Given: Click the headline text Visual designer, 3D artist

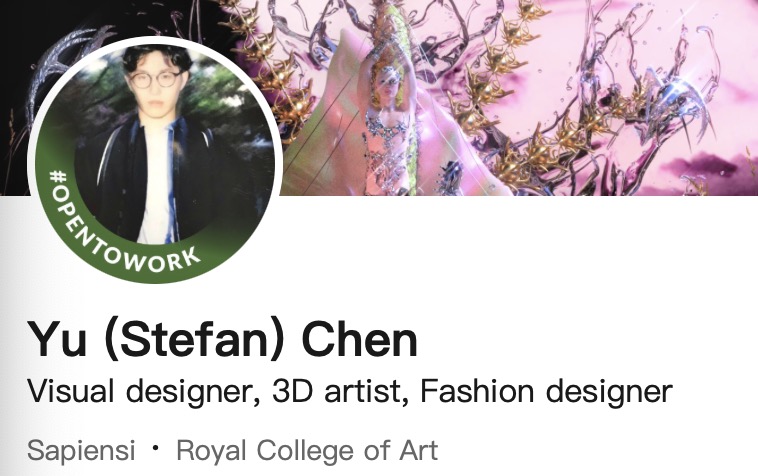Looking at the screenshot, I should coord(215,391).
